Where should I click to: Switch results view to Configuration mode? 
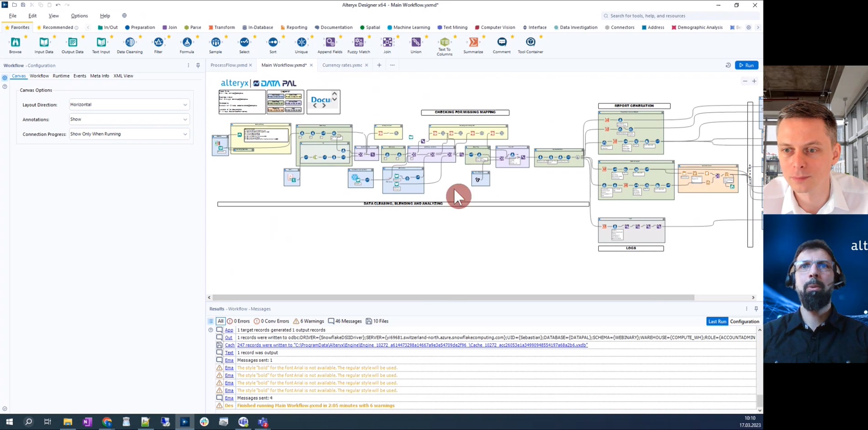click(745, 321)
